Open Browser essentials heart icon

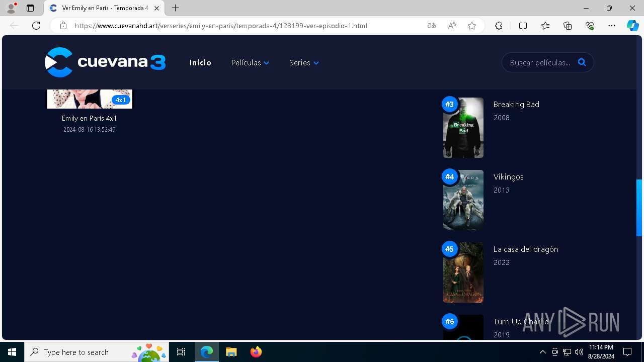590,26
